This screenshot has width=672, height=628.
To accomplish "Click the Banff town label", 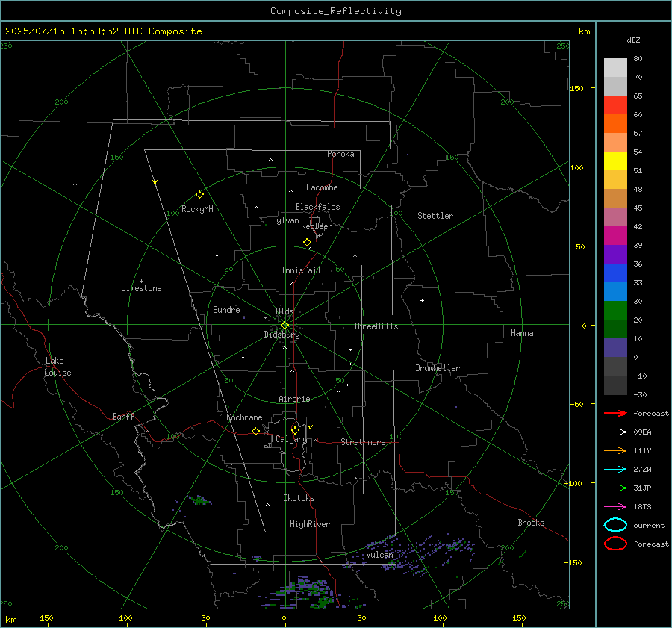I will point(123,416).
